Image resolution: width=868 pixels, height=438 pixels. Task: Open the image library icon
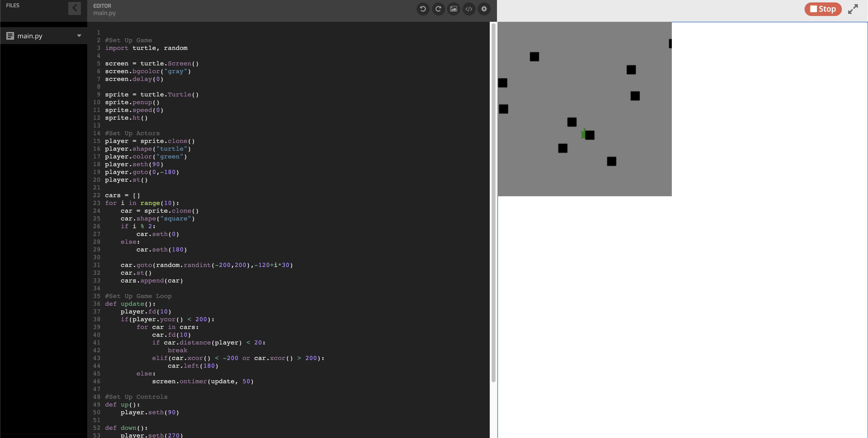(454, 9)
